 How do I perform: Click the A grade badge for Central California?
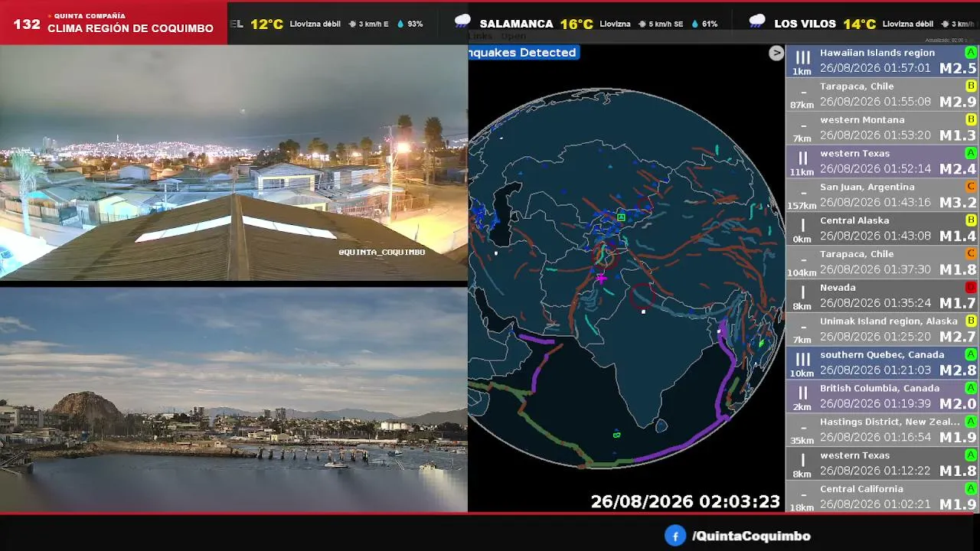(971, 489)
